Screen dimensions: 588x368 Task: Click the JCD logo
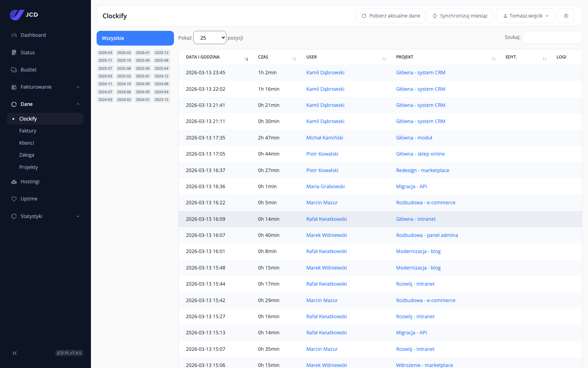click(x=24, y=15)
